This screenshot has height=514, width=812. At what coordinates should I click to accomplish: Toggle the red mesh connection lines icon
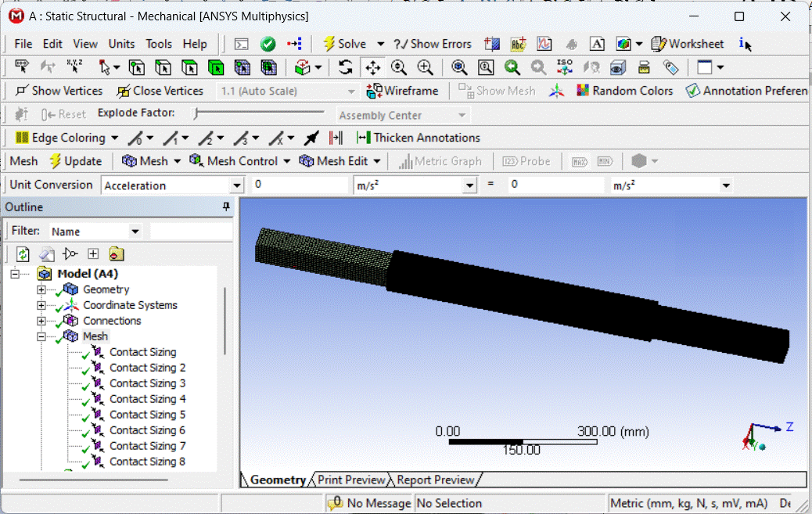(x=336, y=138)
